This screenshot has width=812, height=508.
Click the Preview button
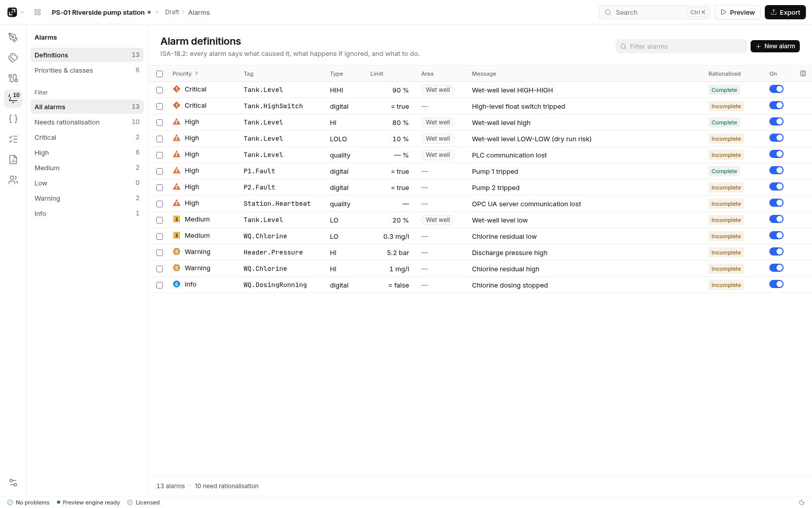point(737,12)
